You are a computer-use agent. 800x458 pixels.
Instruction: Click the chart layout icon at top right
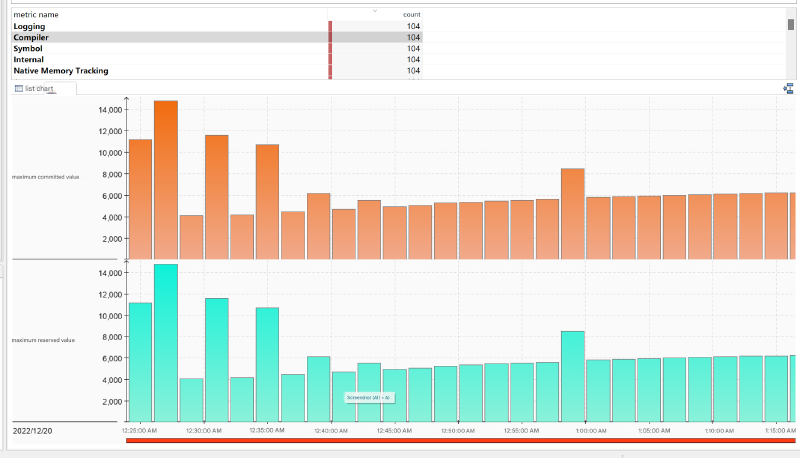click(788, 89)
